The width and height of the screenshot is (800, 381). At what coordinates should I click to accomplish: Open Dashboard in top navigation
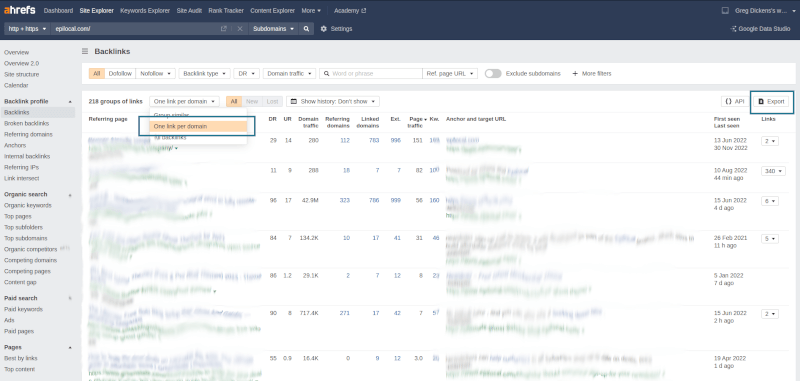pyautogui.click(x=58, y=10)
